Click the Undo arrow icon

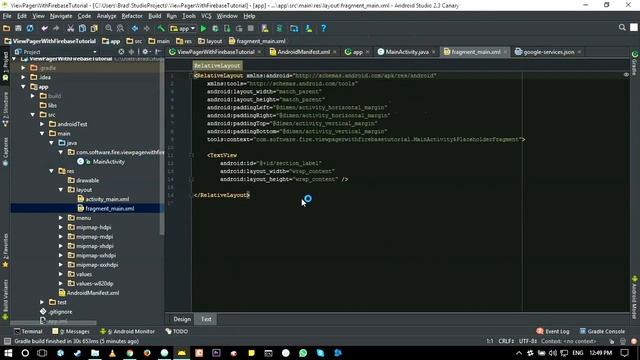pyautogui.click(x=44, y=28)
